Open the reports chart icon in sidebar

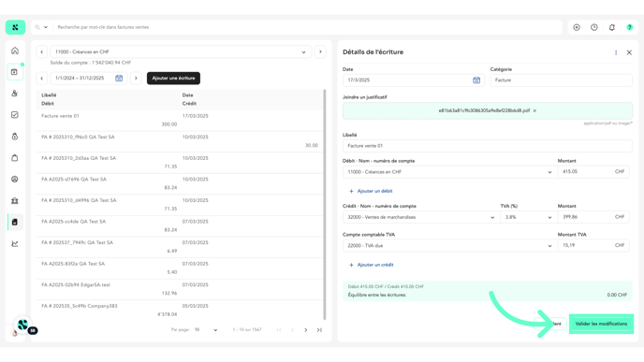click(x=15, y=244)
